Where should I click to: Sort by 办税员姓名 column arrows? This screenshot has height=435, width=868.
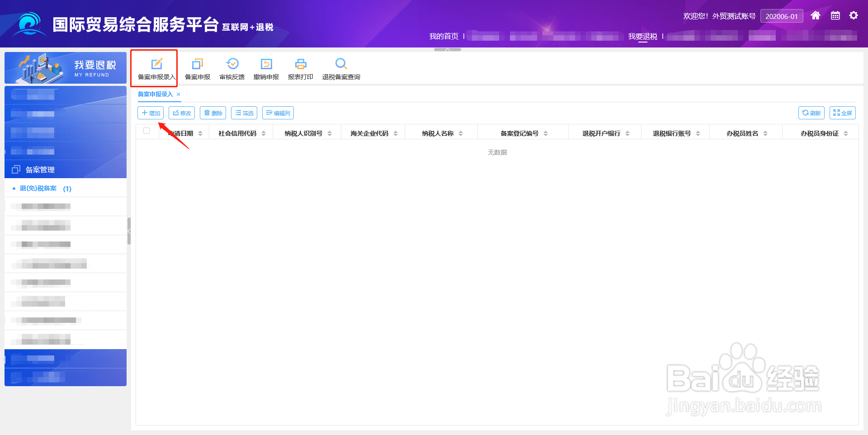coord(765,133)
